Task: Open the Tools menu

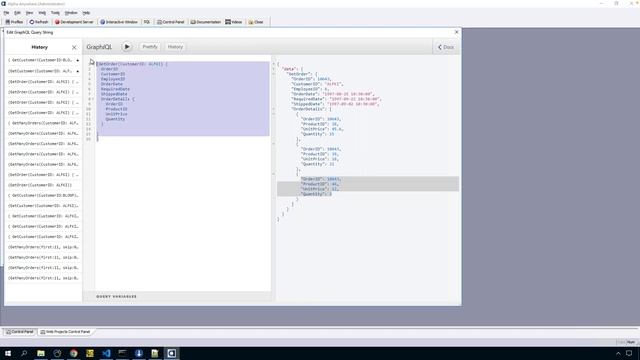Action: pyautogui.click(x=55, y=13)
